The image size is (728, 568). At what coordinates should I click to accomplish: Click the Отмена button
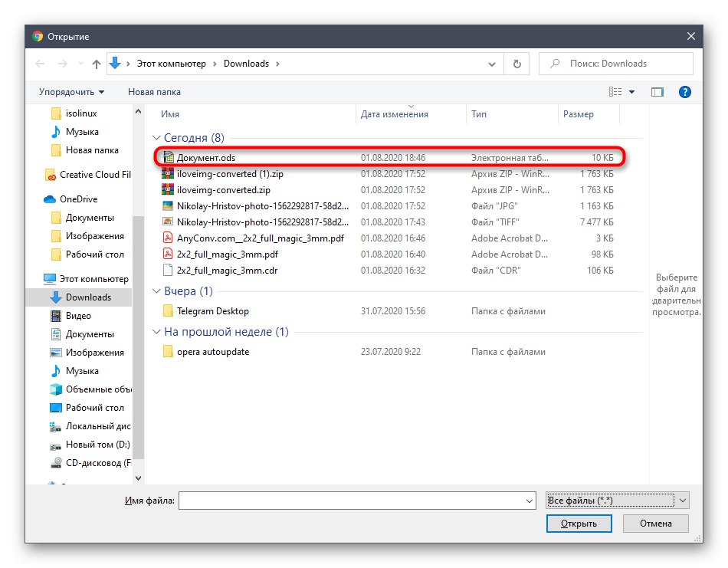point(655,524)
